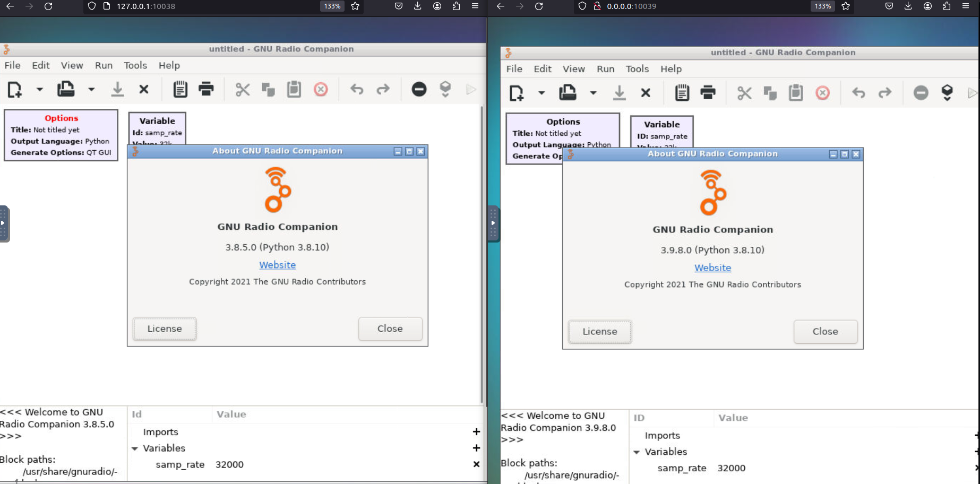The height and width of the screenshot is (484, 980).
Task: Open Website link in 3.8.5.0 About dialog
Action: 278,265
